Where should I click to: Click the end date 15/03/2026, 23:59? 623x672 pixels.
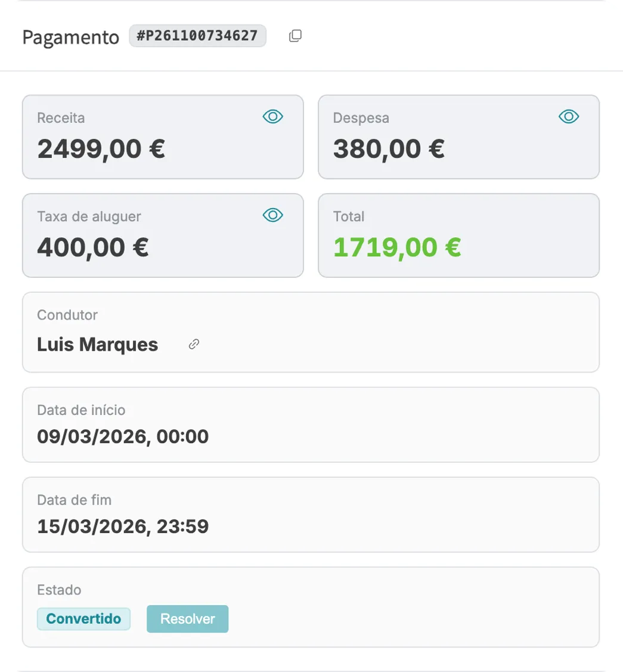[x=123, y=527]
